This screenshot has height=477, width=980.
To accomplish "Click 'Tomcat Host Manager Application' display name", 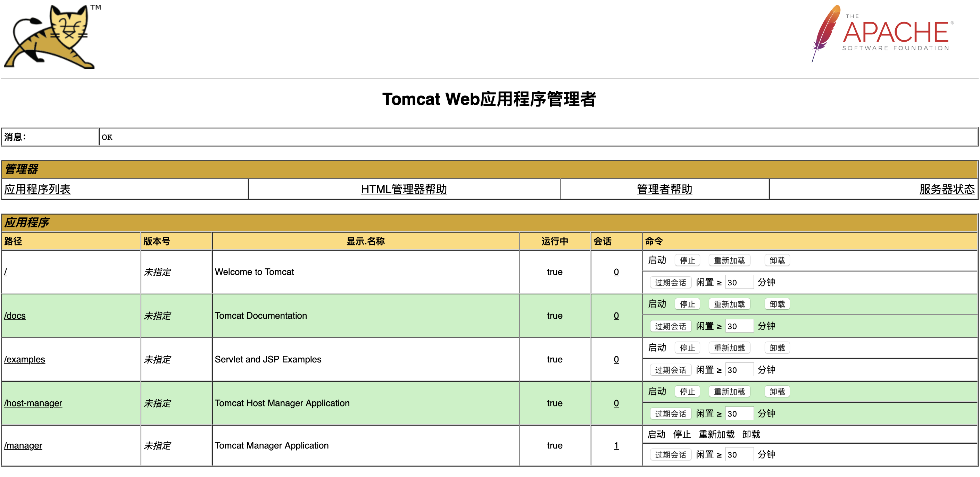I will pos(282,403).
